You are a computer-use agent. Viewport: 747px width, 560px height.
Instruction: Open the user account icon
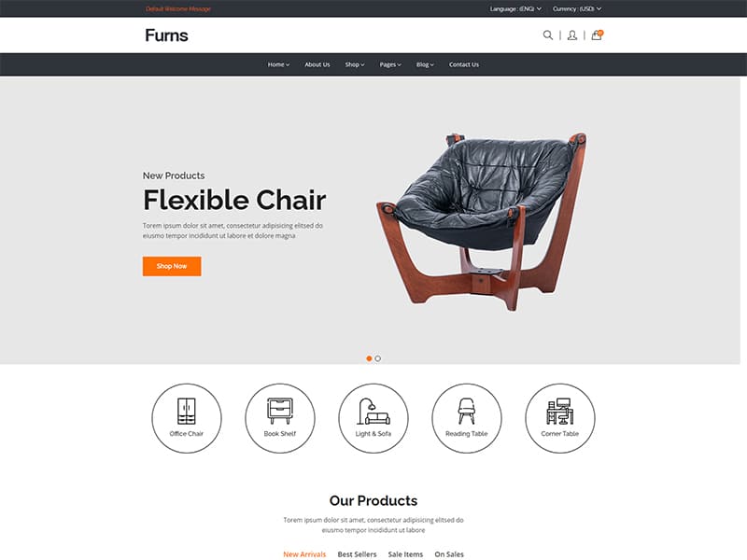[x=572, y=35]
